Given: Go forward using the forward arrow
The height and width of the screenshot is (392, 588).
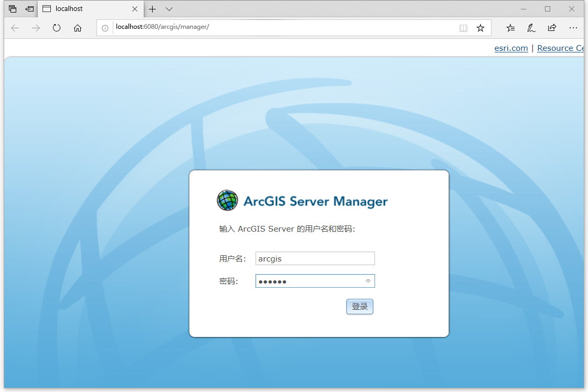Looking at the screenshot, I should pyautogui.click(x=36, y=28).
